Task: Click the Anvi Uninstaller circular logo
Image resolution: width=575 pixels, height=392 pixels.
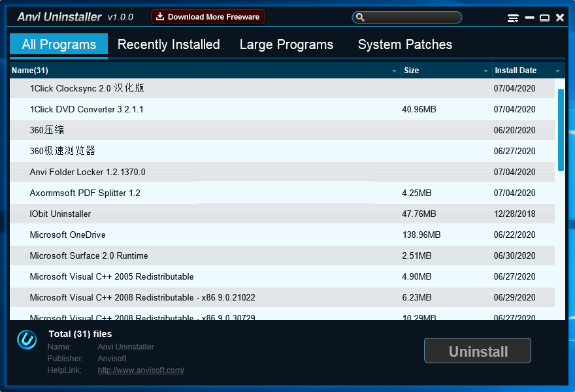Action: [26, 340]
